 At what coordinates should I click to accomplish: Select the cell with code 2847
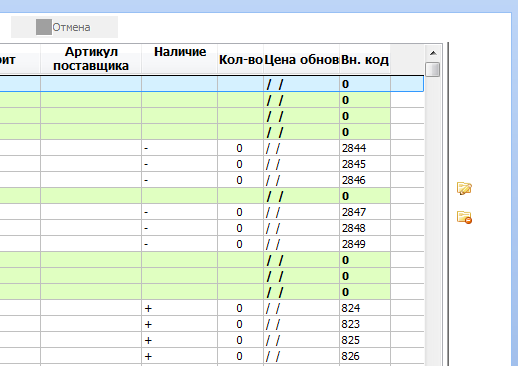coord(365,212)
